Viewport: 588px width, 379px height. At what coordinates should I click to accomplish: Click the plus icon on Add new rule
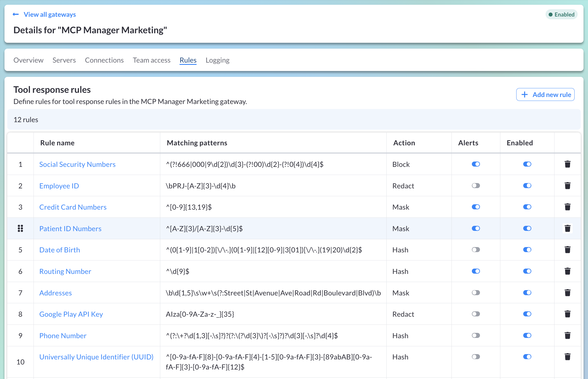pyautogui.click(x=525, y=94)
